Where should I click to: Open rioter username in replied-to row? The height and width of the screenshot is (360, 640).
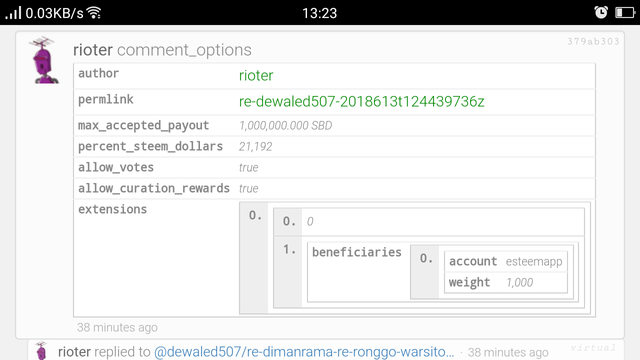click(74, 352)
